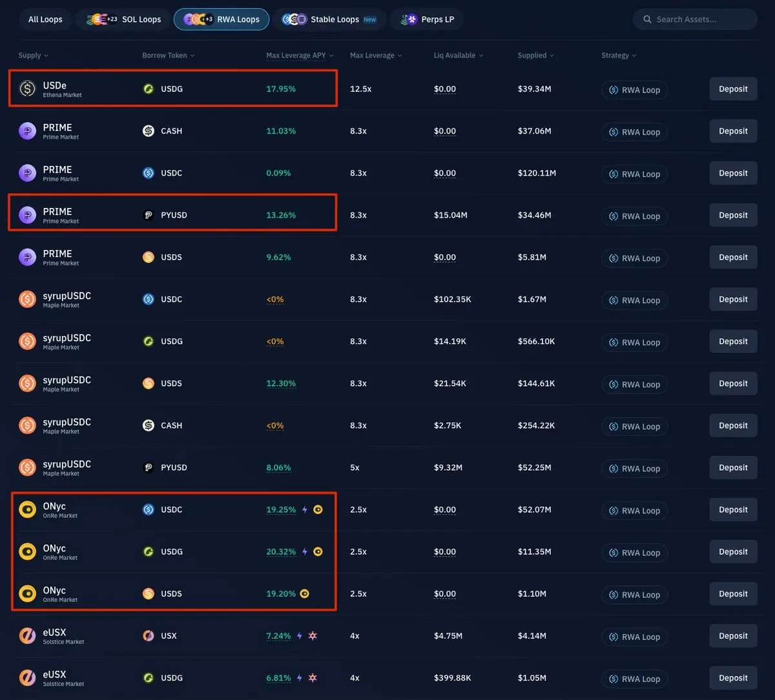Switch to the SOL Loops tab
Image resolution: width=775 pixels, height=700 pixels.
(123, 19)
